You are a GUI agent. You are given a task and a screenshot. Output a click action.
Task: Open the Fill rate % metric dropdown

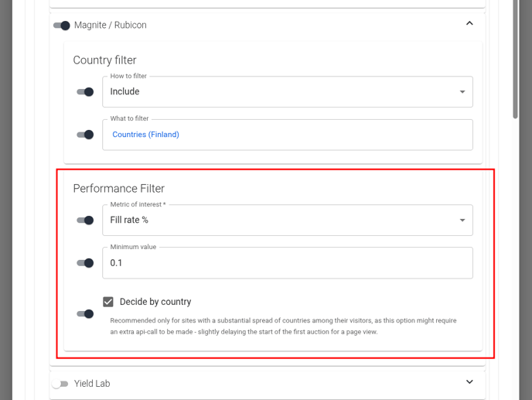(x=278, y=221)
